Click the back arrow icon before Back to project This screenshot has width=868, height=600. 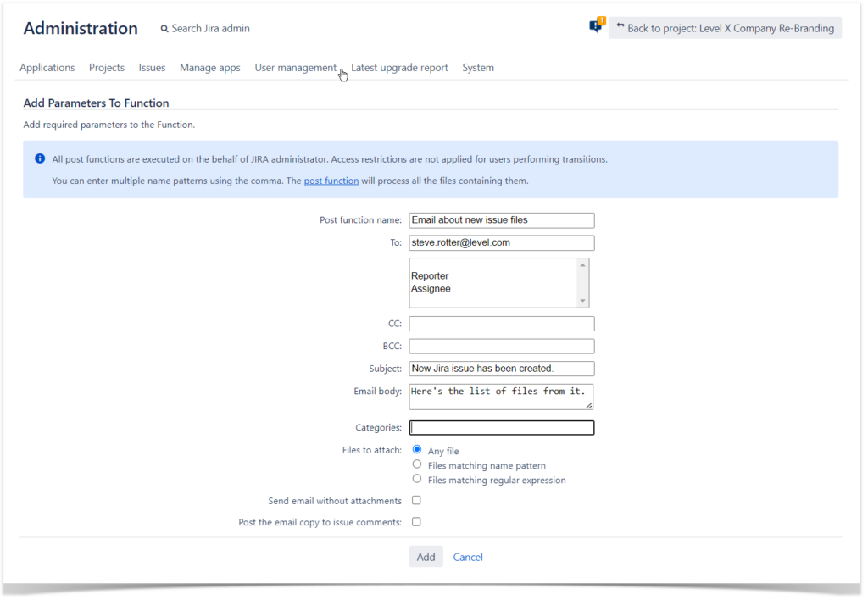tap(622, 27)
